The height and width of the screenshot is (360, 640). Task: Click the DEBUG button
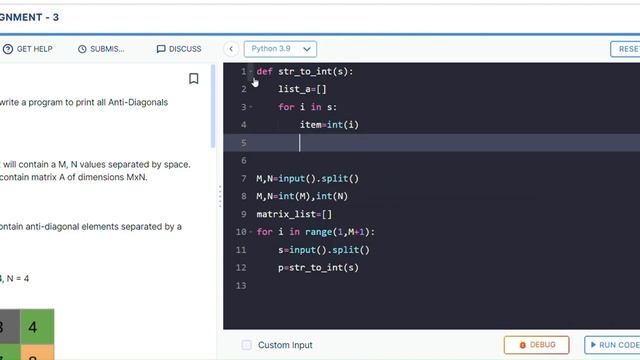click(536, 345)
